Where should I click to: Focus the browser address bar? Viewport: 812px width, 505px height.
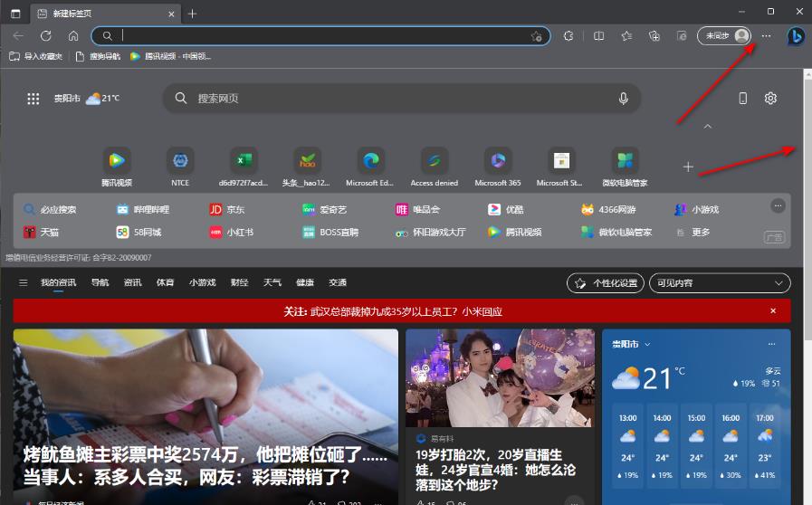[x=320, y=35]
